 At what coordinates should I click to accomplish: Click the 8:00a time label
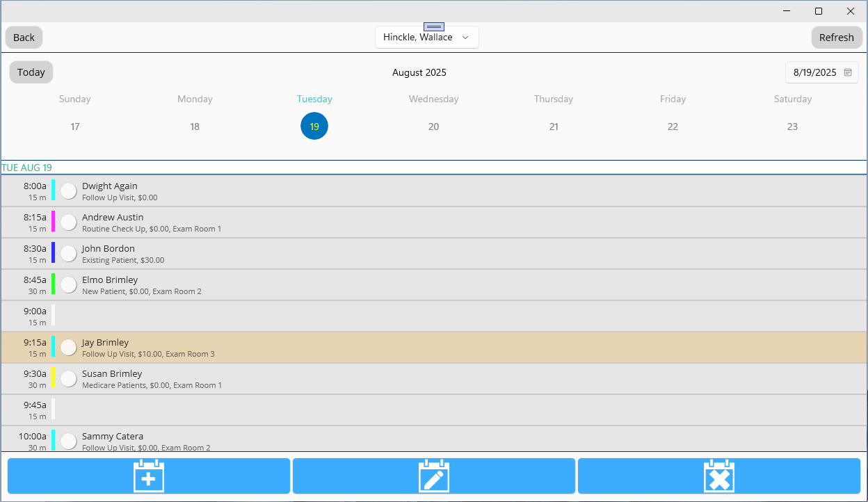35,186
